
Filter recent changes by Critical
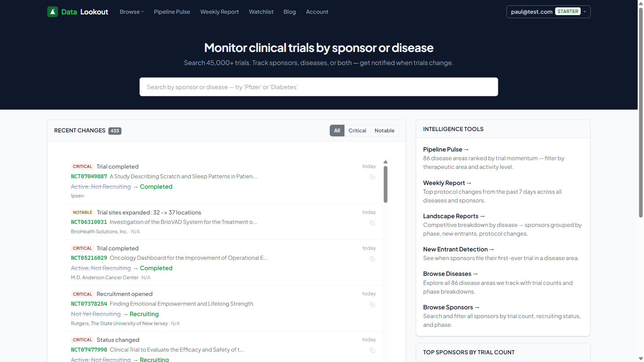click(x=357, y=131)
